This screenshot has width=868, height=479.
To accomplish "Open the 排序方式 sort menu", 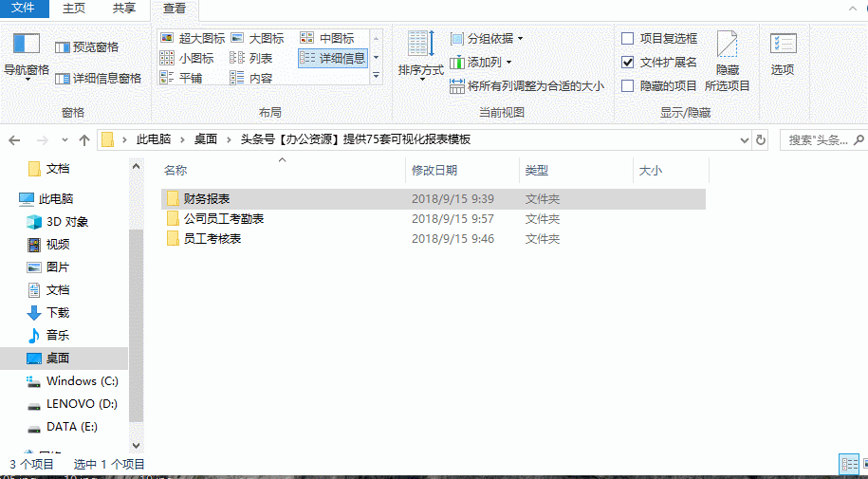I will (421, 57).
